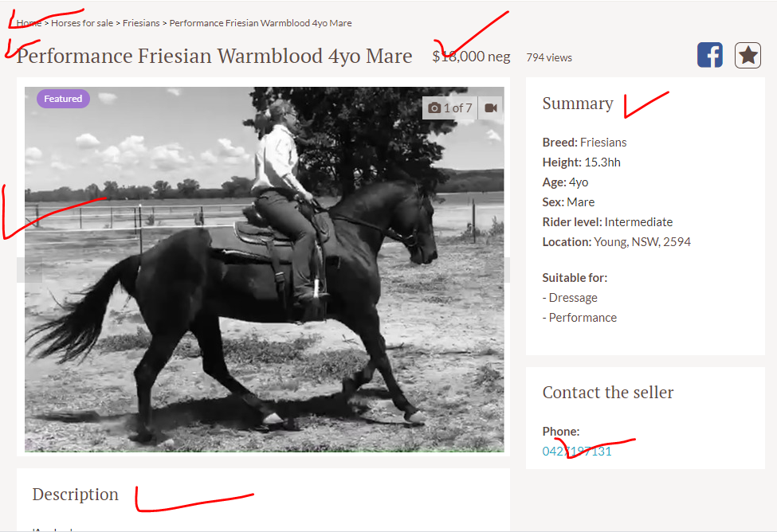Click the Contact the seller heading

[x=608, y=393]
